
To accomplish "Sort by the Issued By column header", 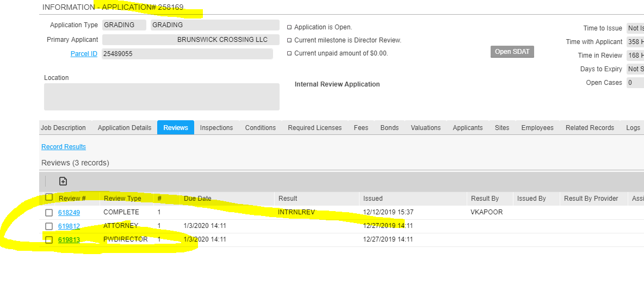I will click(531, 199).
